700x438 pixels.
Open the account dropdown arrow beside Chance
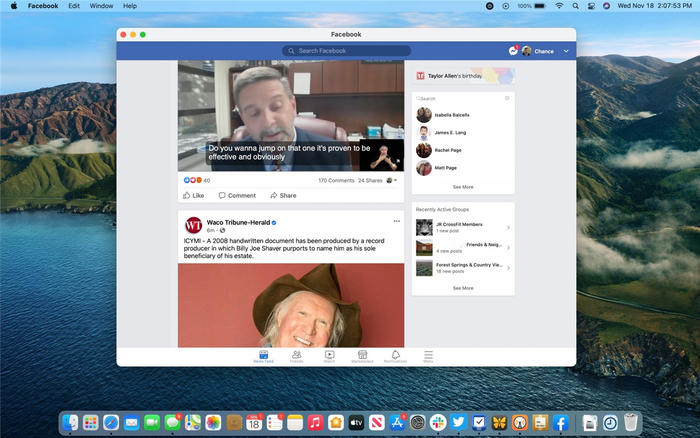pos(566,51)
